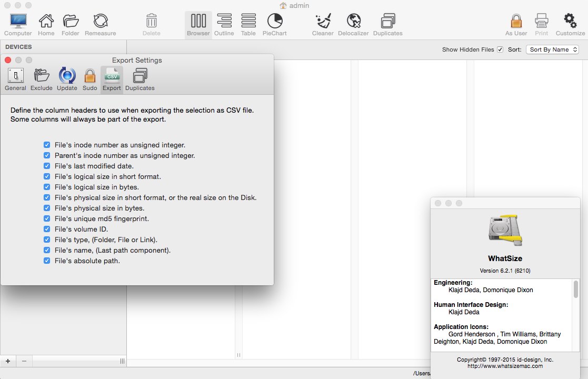Disable File's last modified date column
Screen dimensions: 588x379
(x=47, y=166)
